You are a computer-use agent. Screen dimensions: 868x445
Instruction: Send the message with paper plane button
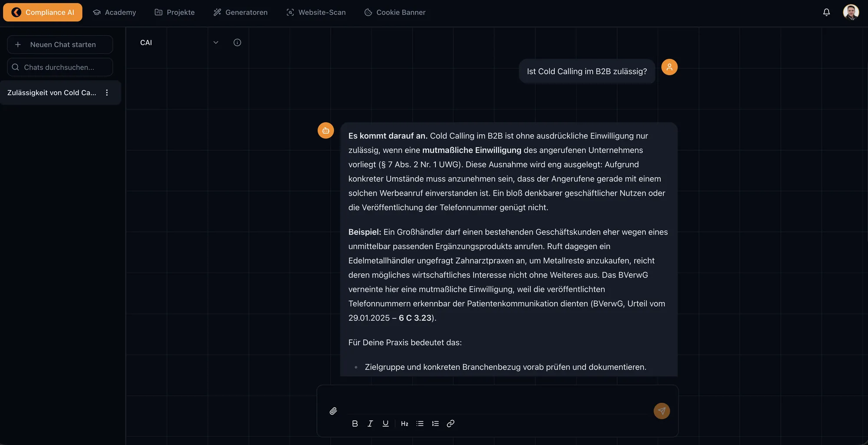(x=661, y=411)
